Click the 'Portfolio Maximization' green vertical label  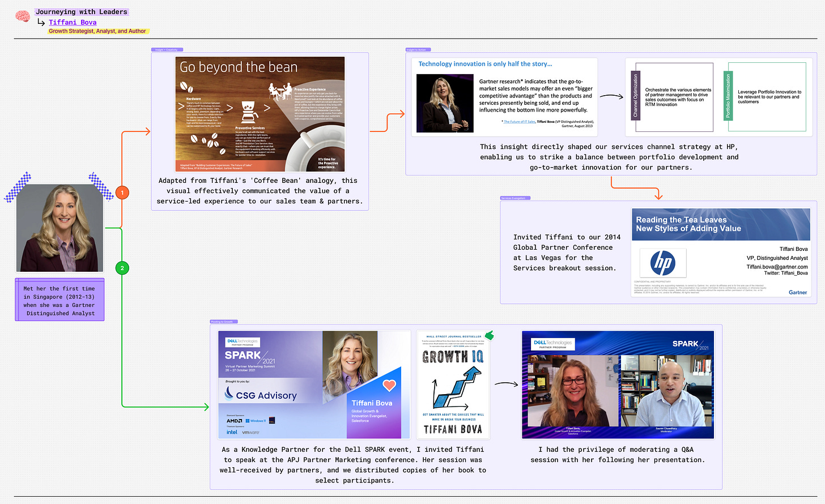tap(728, 96)
